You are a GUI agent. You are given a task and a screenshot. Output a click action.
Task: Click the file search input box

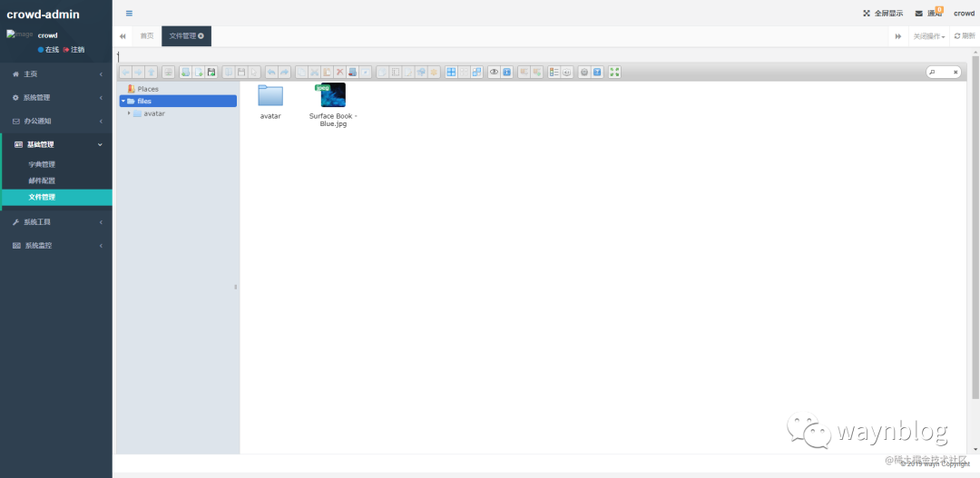tap(943, 73)
